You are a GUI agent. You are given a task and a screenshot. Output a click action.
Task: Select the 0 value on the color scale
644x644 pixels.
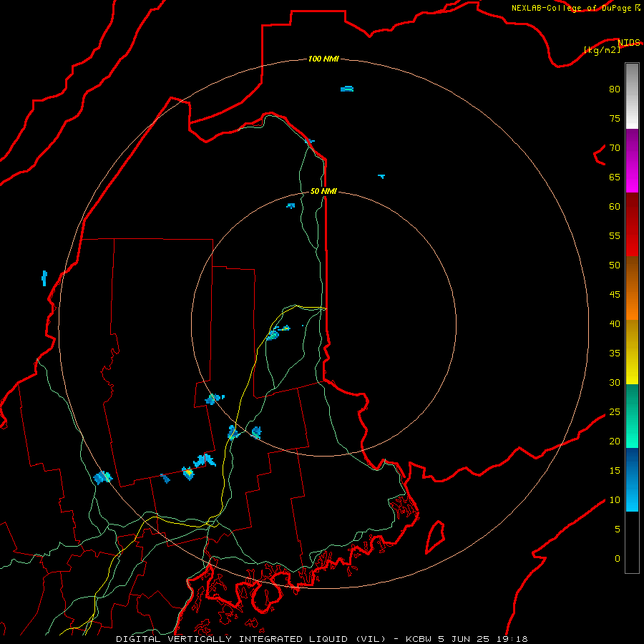pyautogui.click(x=618, y=559)
